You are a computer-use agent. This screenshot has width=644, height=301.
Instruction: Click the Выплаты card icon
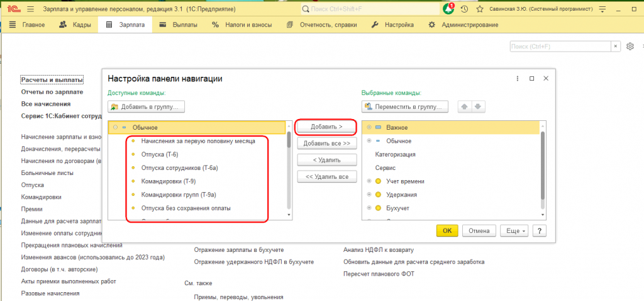[163, 25]
